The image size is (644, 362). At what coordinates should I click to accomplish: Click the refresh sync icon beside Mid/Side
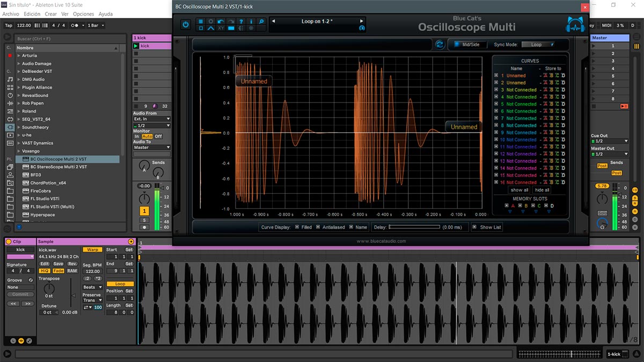pyautogui.click(x=440, y=45)
